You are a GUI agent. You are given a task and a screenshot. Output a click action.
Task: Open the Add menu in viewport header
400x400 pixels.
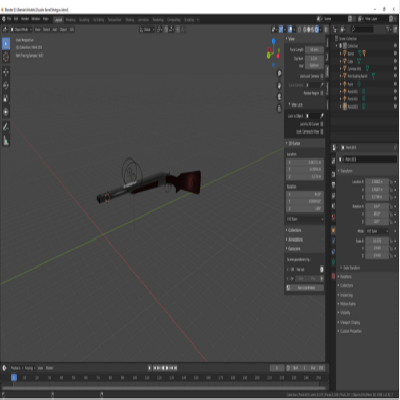[x=54, y=29]
